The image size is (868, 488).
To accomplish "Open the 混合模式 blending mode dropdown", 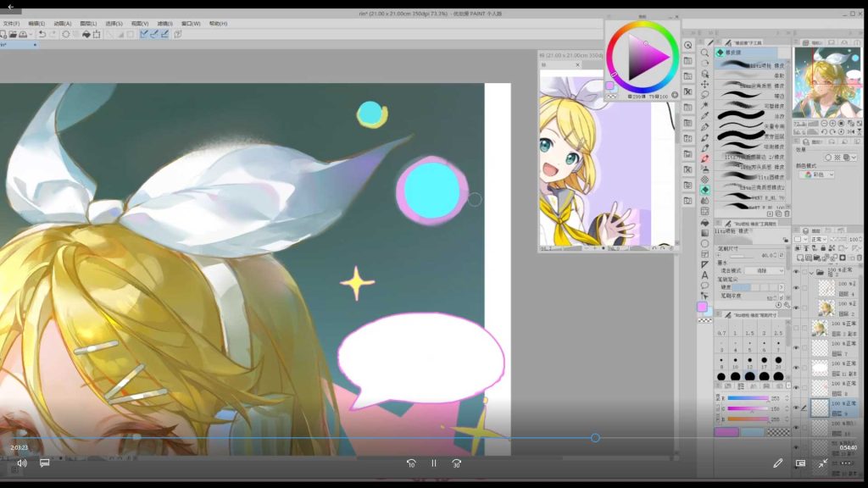I will coord(765,270).
